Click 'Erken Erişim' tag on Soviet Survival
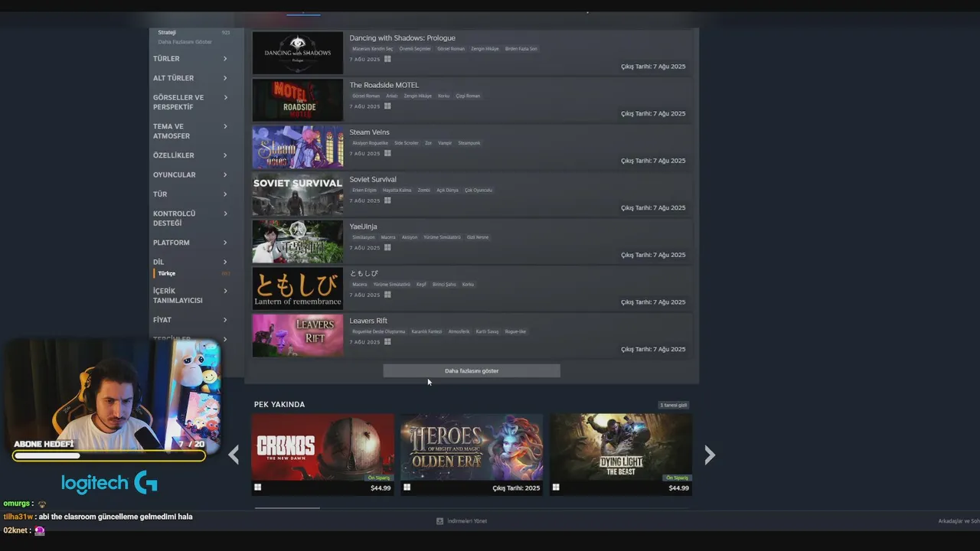Viewport: 980px width, 551px height. coord(364,190)
